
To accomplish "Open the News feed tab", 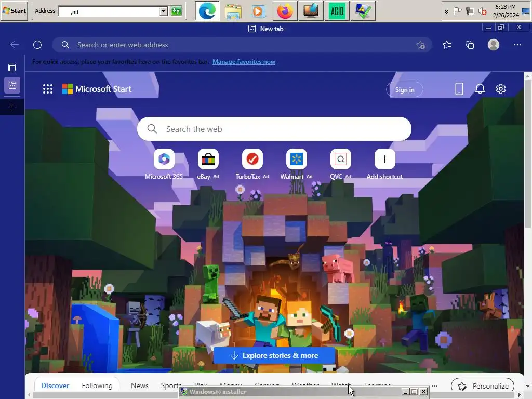I will click(139, 385).
